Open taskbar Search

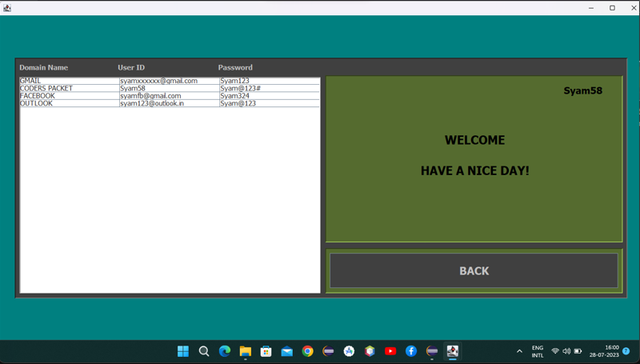coord(204,351)
